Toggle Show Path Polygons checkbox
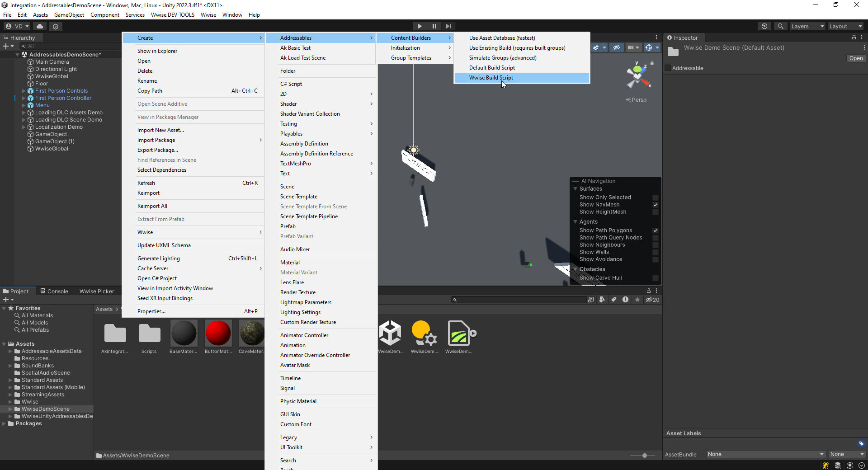 tap(655, 230)
